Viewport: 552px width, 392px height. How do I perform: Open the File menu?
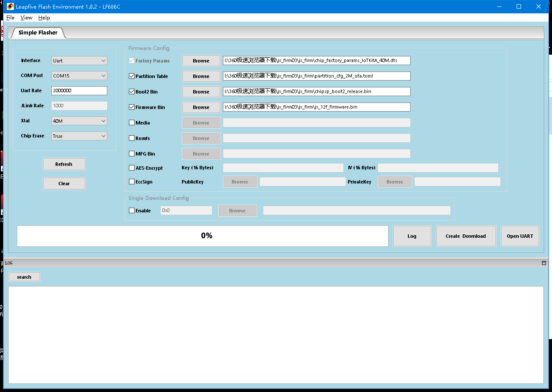(10, 18)
